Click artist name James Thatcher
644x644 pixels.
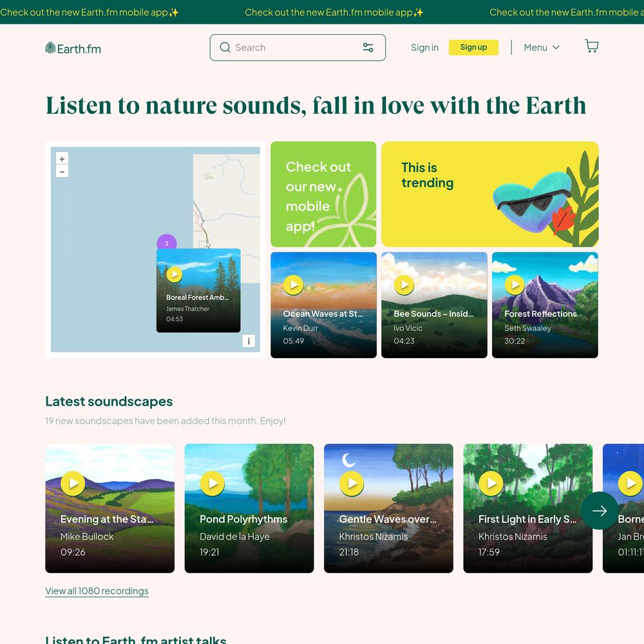point(187,309)
